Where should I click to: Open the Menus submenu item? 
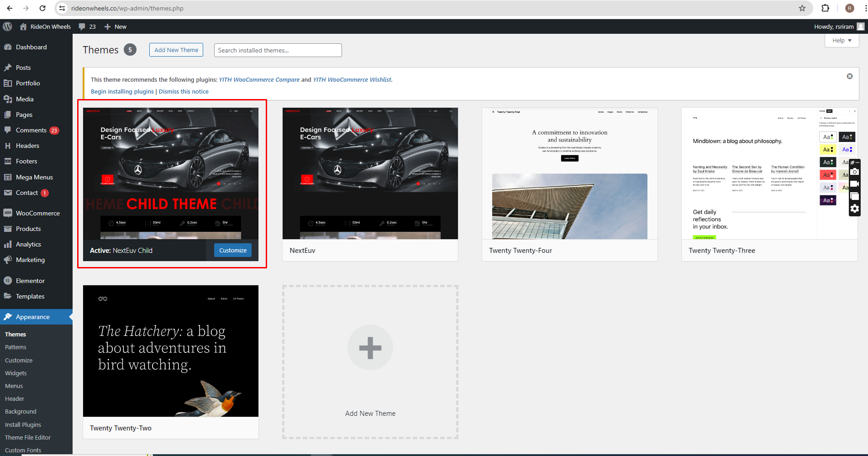point(14,386)
